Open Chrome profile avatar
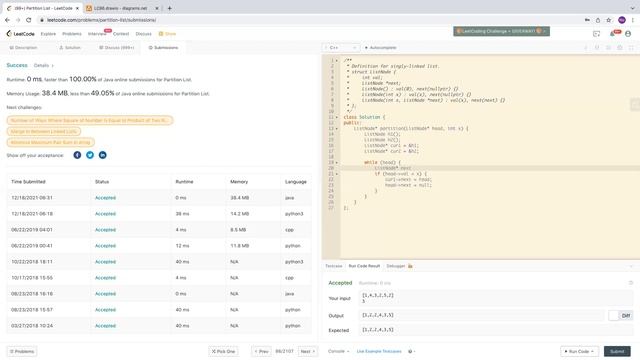 point(622,20)
